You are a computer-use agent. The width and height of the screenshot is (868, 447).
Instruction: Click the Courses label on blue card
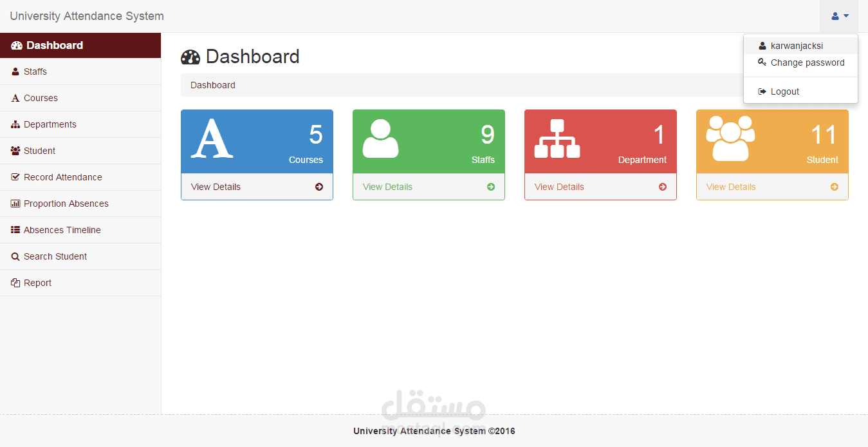tap(306, 160)
